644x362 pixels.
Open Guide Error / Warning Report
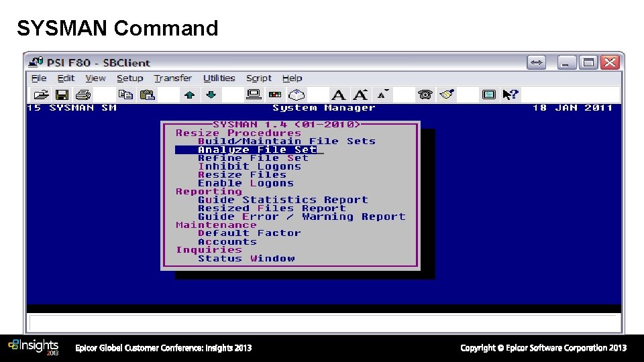point(301,217)
